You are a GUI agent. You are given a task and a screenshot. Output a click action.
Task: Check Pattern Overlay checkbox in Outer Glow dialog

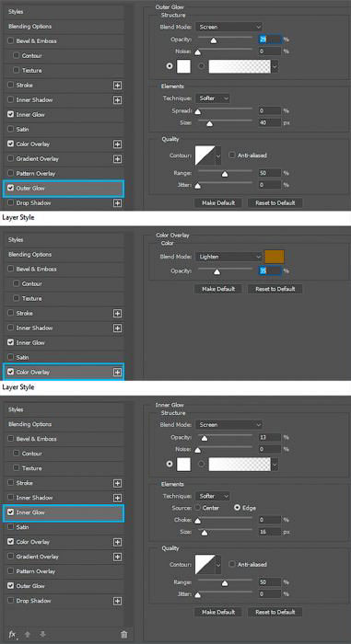coord(11,173)
